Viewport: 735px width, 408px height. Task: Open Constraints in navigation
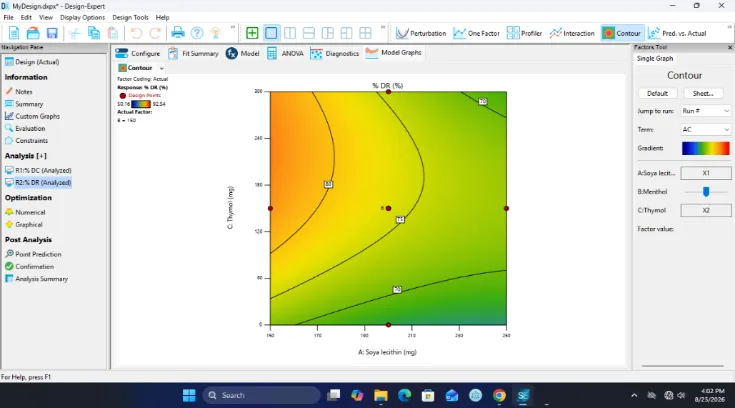coord(26,140)
